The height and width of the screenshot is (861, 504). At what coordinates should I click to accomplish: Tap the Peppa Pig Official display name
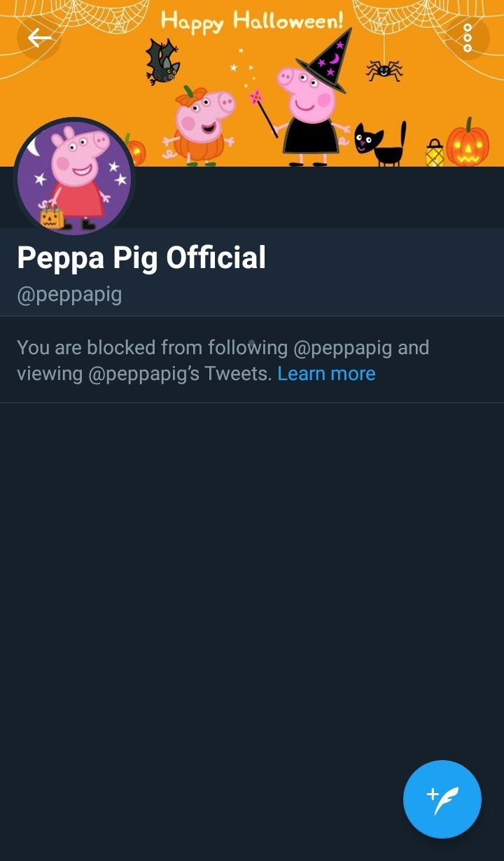click(x=141, y=258)
